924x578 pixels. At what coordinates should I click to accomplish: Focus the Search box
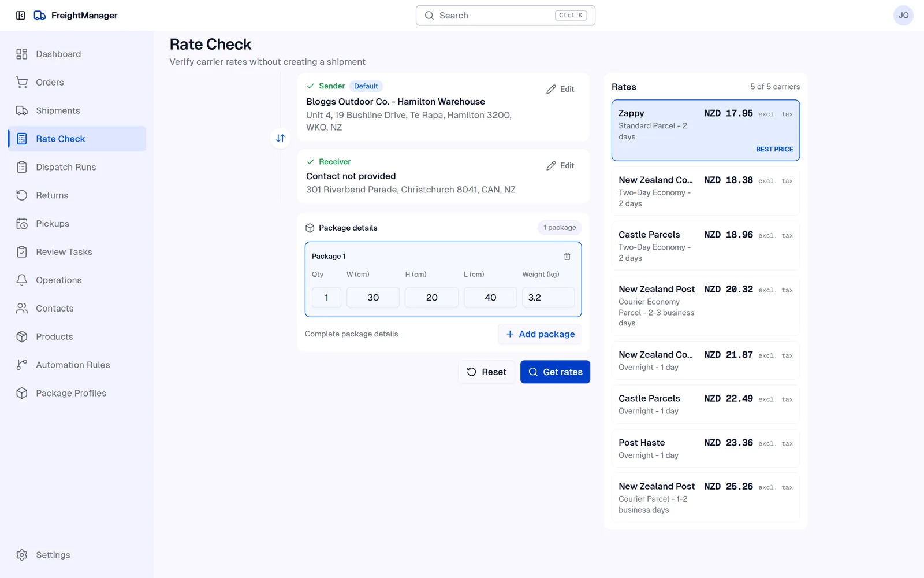505,16
